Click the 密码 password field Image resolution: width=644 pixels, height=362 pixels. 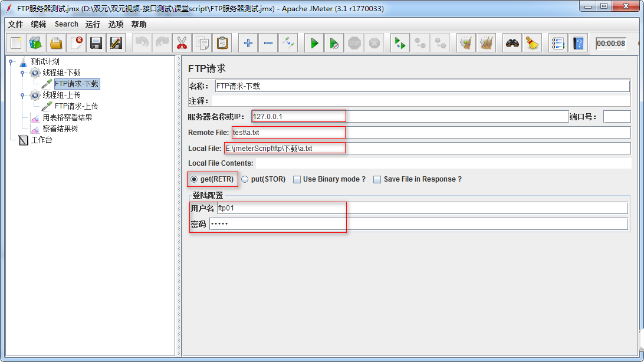coord(419,224)
